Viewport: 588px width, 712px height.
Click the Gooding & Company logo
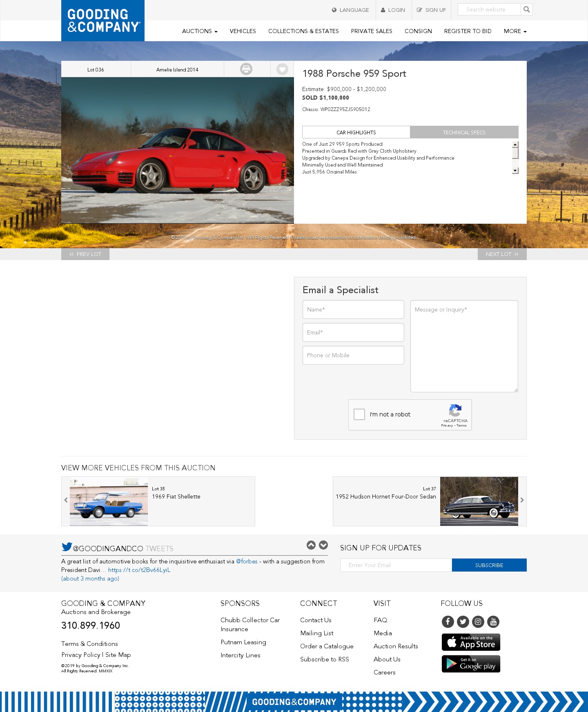click(x=103, y=20)
